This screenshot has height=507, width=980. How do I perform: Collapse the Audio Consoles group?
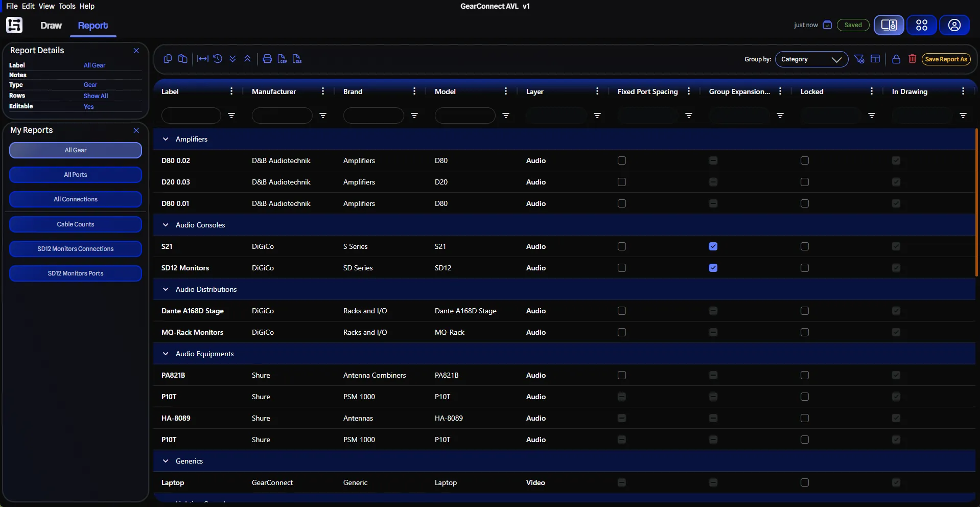166,225
